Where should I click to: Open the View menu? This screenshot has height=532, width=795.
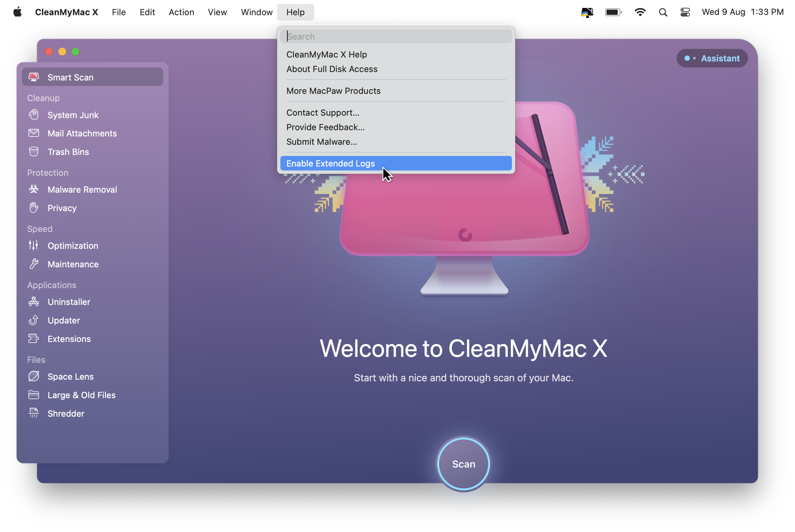pos(217,12)
